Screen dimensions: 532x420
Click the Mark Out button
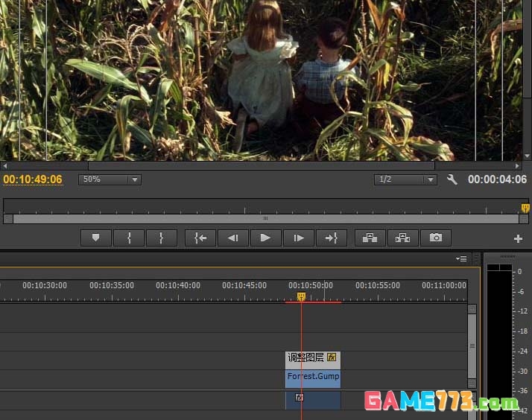coord(162,238)
